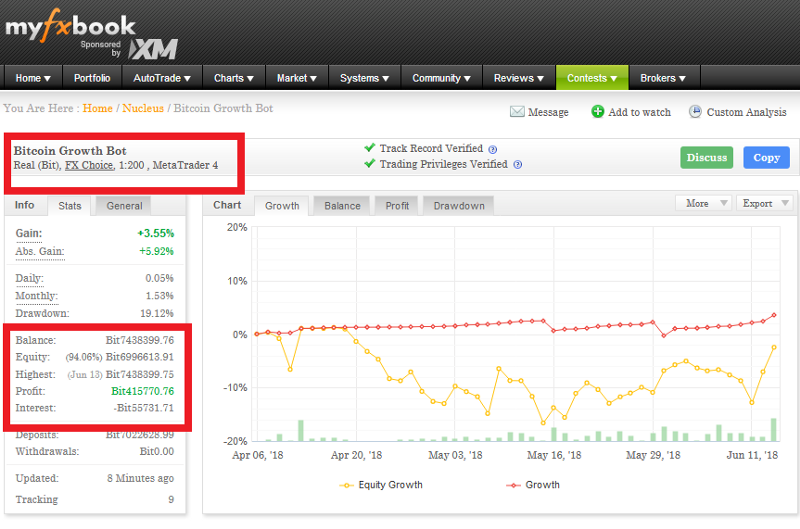800x529 pixels.
Task: Click the help icon beside Track Record Verified
Action: (x=492, y=149)
